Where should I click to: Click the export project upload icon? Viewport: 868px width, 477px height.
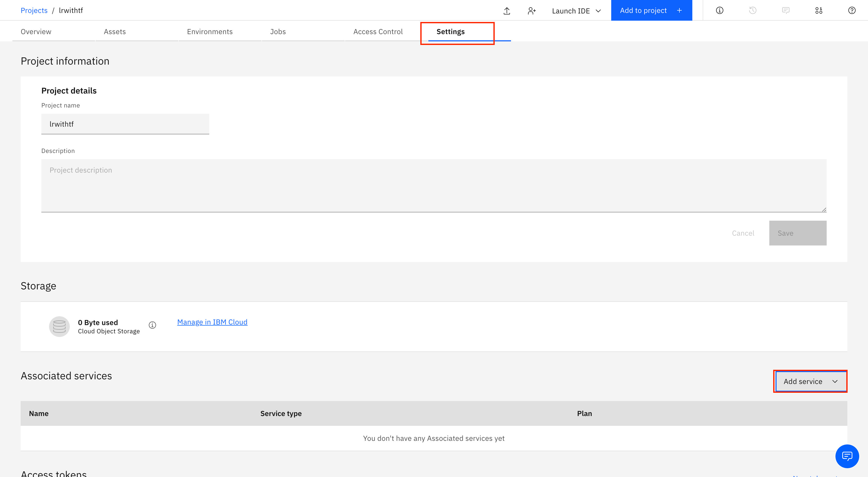[x=506, y=11]
